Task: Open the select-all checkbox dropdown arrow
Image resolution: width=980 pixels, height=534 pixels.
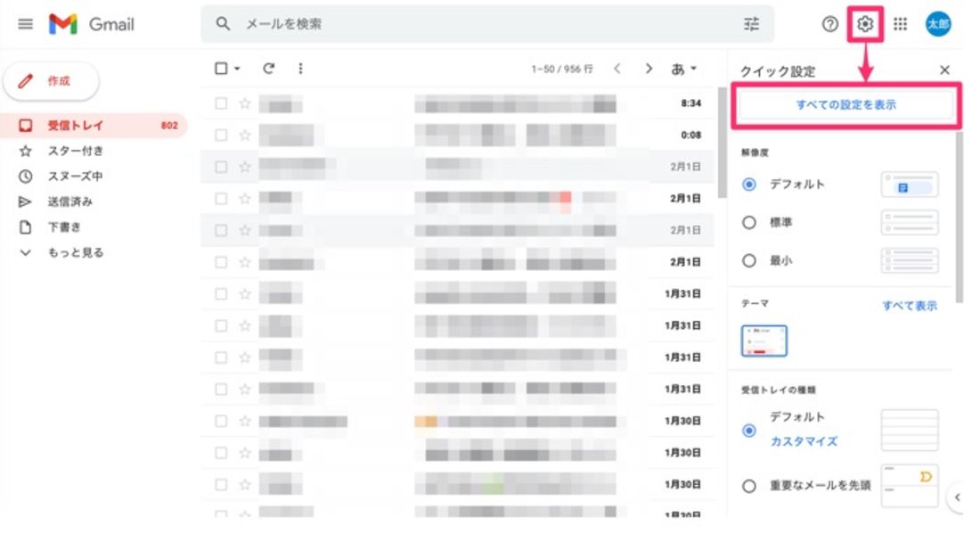Action: [x=237, y=69]
